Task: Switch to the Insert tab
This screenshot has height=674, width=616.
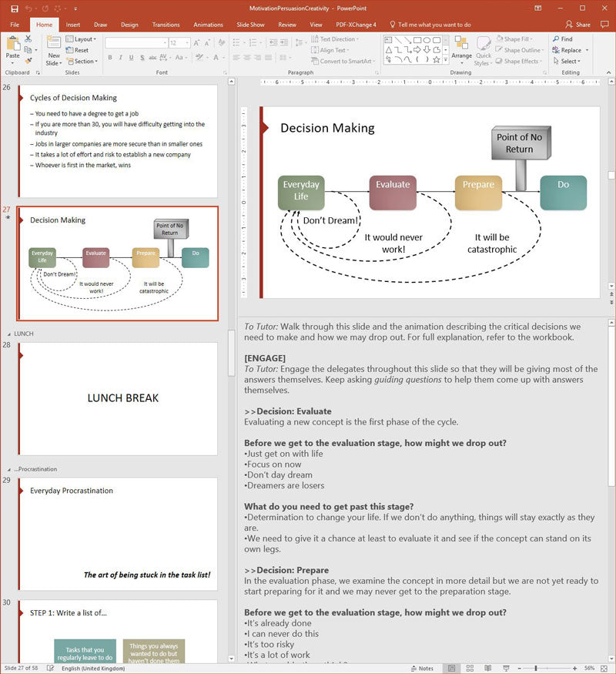Action: point(73,25)
